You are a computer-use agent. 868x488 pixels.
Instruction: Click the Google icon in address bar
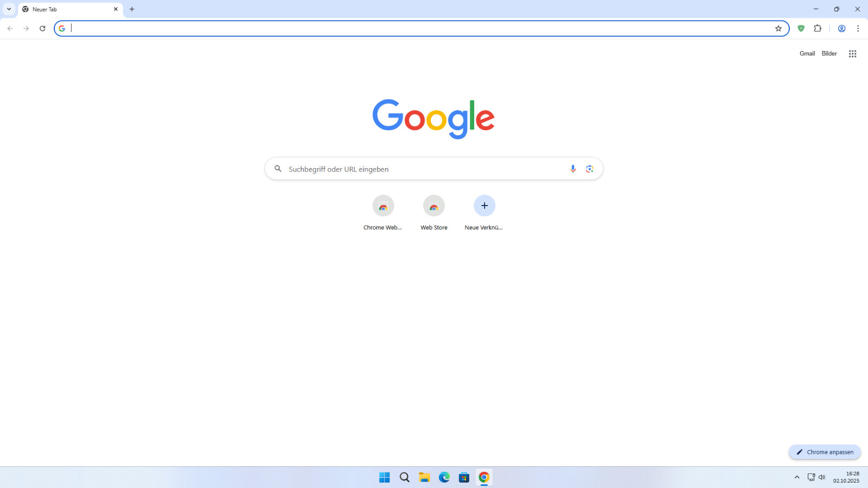(x=62, y=28)
